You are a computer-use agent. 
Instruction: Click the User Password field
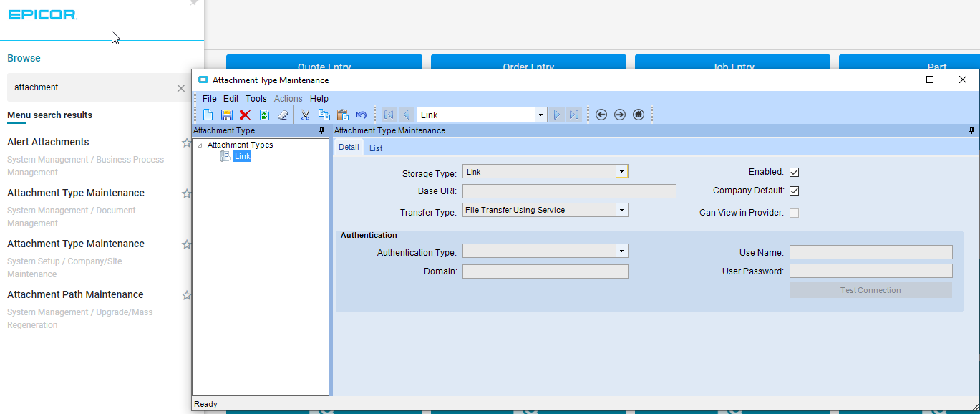tap(870, 271)
